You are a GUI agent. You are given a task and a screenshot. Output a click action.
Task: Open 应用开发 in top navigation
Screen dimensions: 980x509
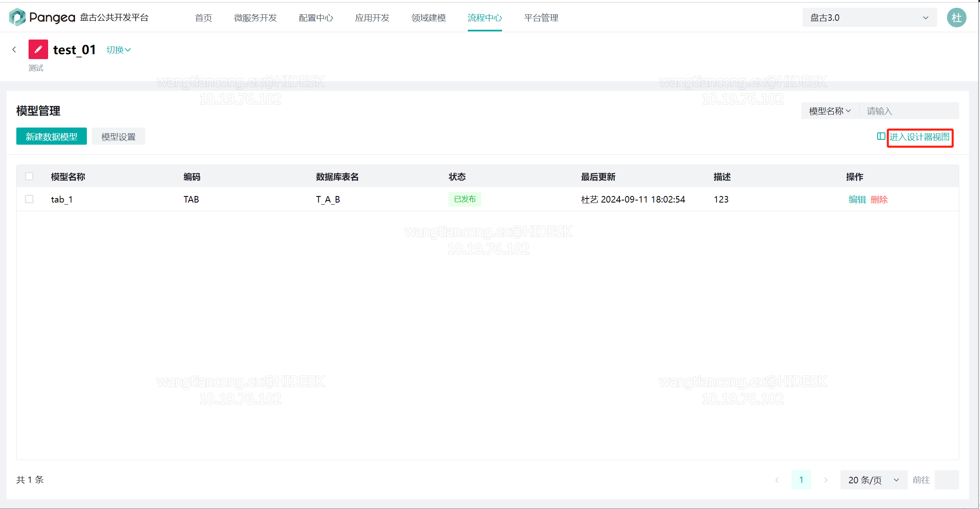pos(372,18)
